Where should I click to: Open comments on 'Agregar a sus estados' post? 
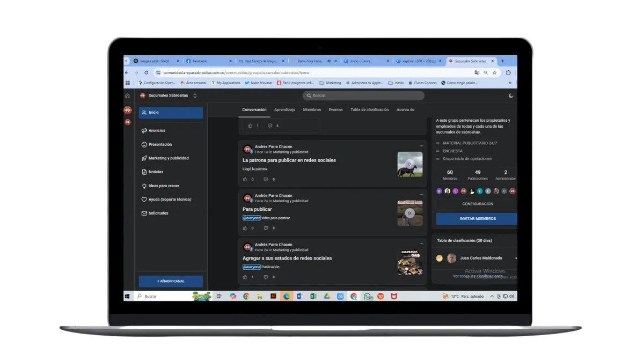[266, 277]
